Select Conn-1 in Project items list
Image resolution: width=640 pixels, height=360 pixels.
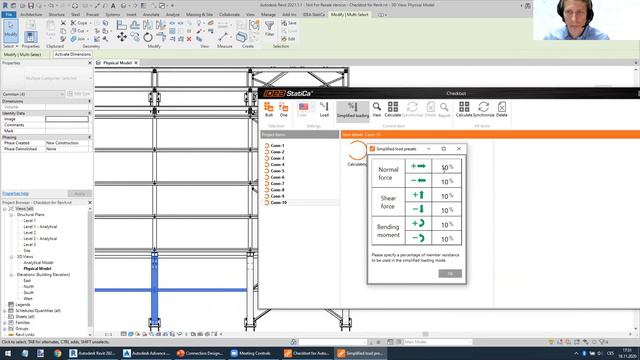(278, 145)
